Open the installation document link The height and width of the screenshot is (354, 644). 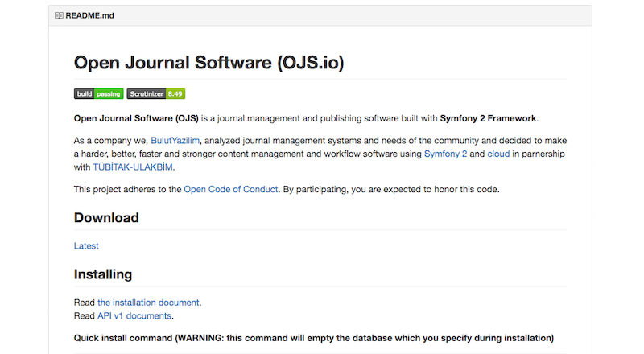149,303
